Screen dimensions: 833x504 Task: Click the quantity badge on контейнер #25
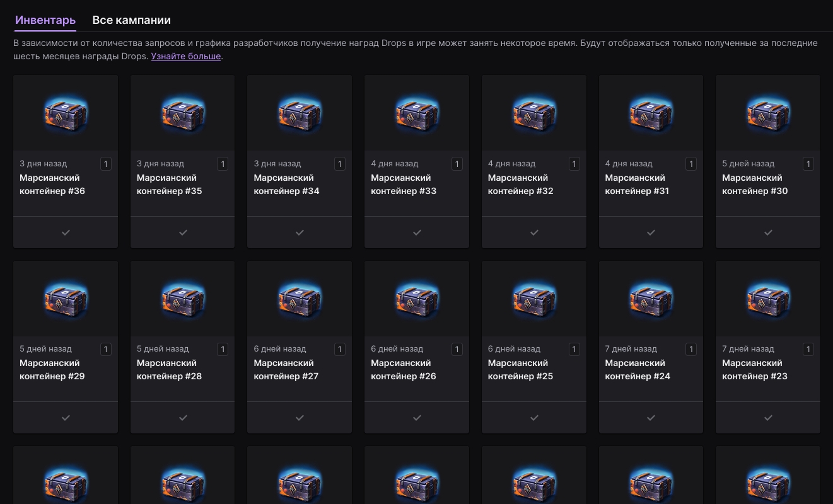click(574, 349)
